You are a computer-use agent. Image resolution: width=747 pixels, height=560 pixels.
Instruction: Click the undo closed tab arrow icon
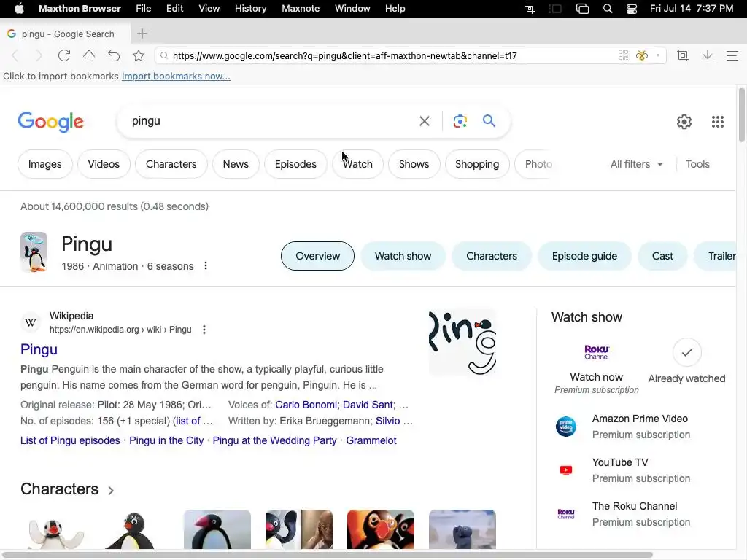point(114,55)
